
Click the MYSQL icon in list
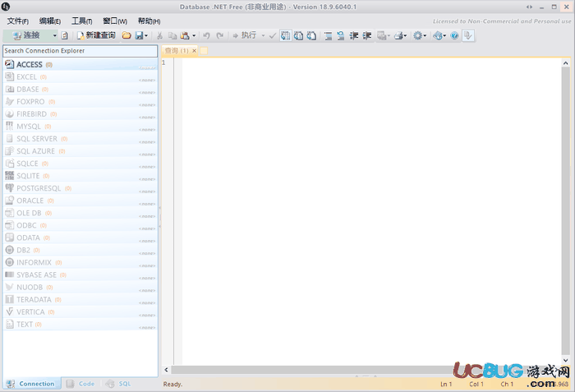[10, 127]
